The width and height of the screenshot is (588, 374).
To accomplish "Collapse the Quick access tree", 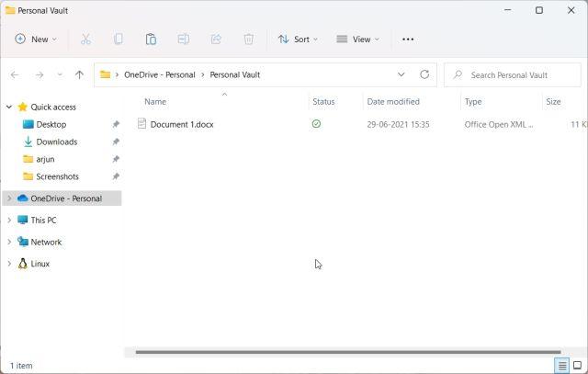I will [x=9, y=107].
